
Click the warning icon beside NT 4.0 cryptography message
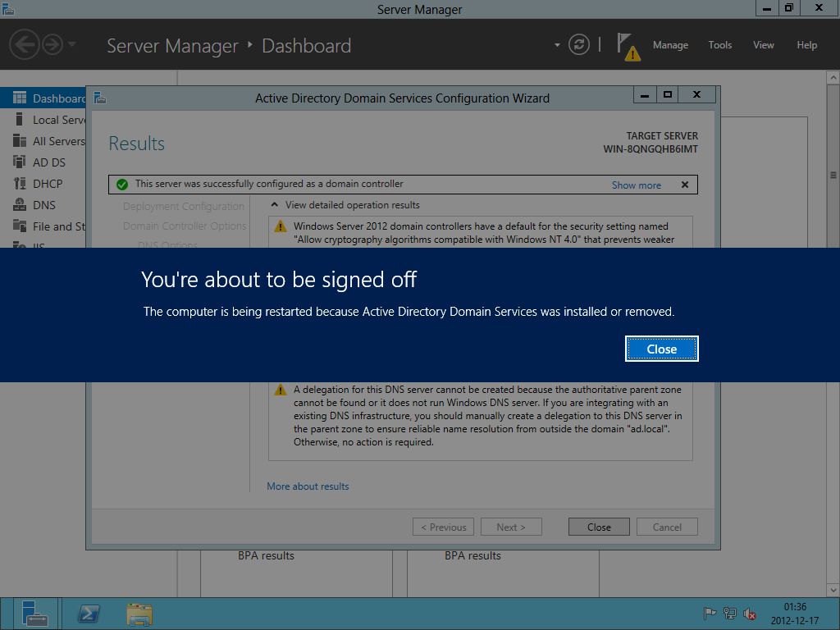click(281, 226)
